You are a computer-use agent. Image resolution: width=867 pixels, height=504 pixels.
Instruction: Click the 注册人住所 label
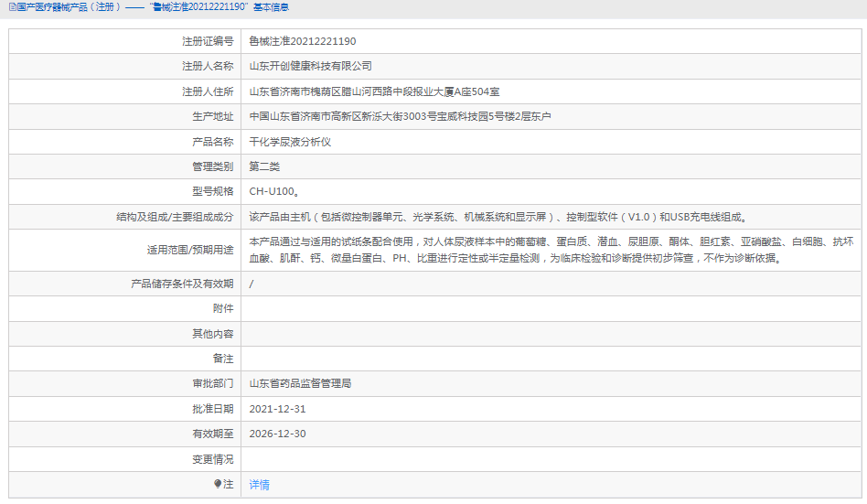point(208,91)
